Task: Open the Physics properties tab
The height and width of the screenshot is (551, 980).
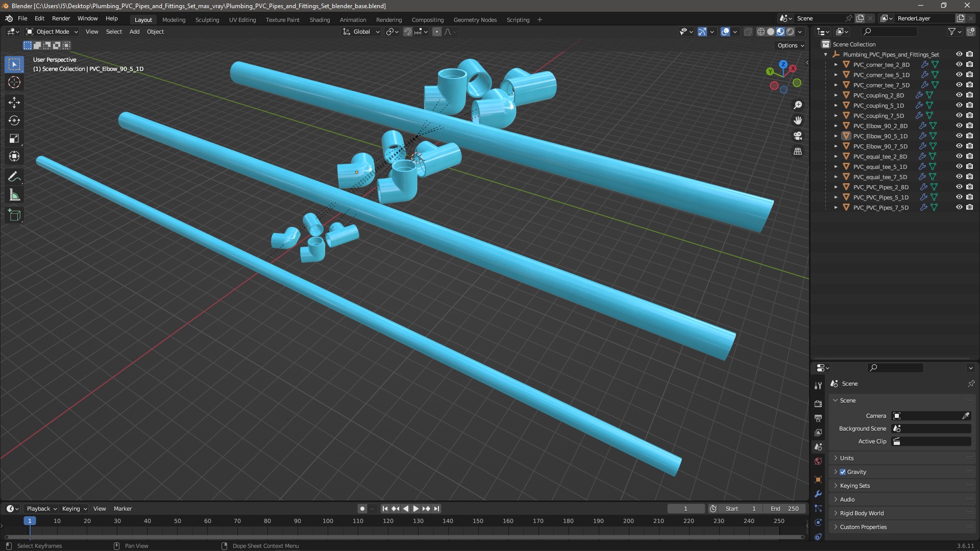Action: pyautogui.click(x=818, y=522)
